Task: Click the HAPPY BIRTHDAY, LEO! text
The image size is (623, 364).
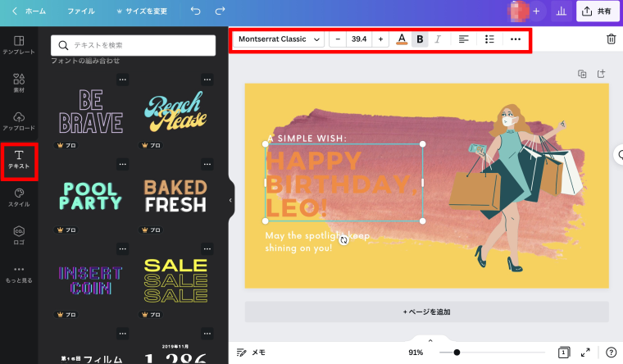Action: coord(342,184)
